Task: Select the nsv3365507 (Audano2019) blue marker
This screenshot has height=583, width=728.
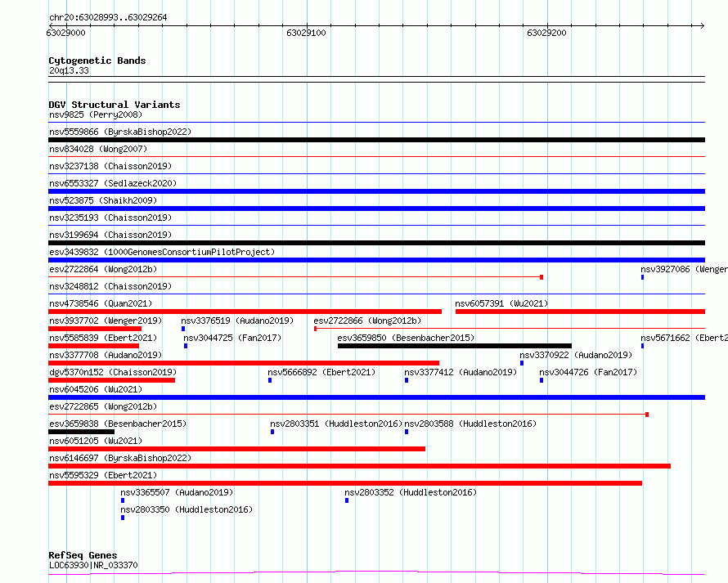Action: point(123,500)
